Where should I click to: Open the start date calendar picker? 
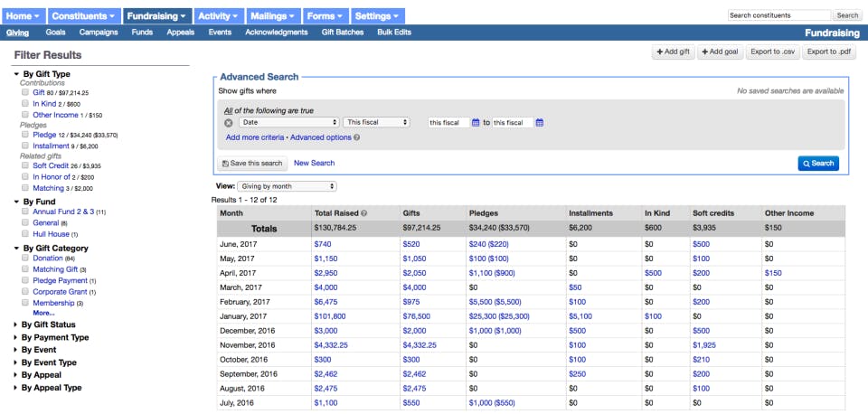tap(476, 123)
